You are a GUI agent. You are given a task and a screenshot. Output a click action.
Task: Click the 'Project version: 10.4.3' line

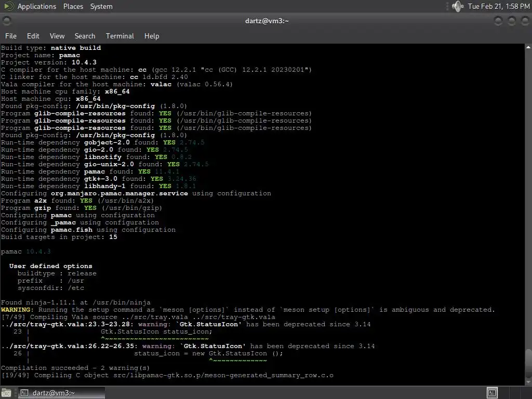49,62
